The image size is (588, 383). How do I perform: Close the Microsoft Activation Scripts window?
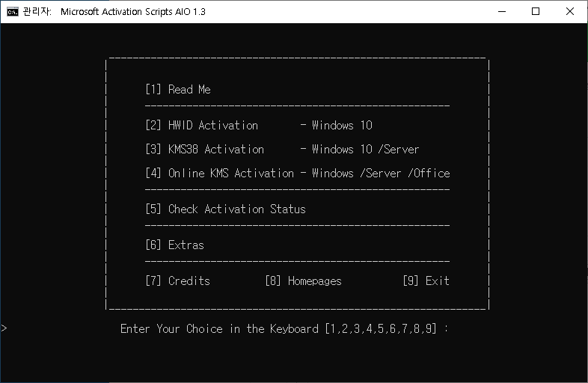(570, 12)
